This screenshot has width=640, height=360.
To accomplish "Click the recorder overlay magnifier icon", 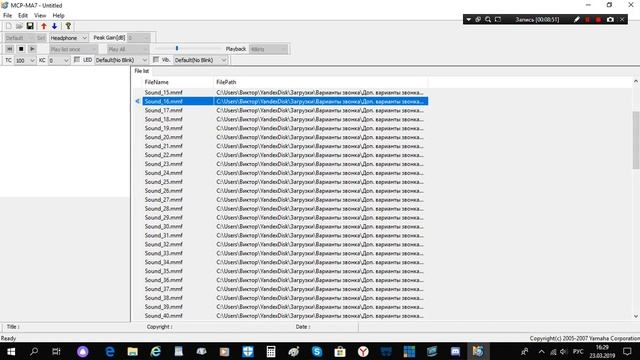I will [x=488, y=20].
